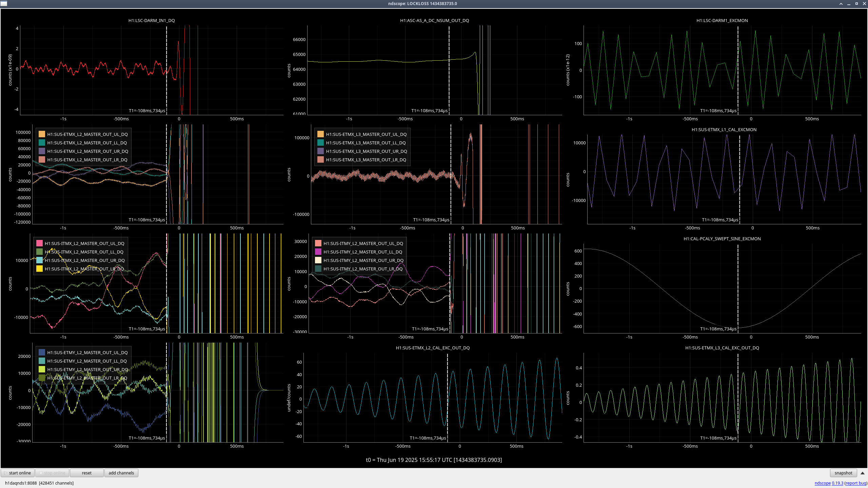
Task: Click the ETMX_L3_MASTER_OUT_UR_DQ legend swatch
Action: click(x=320, y=151)
